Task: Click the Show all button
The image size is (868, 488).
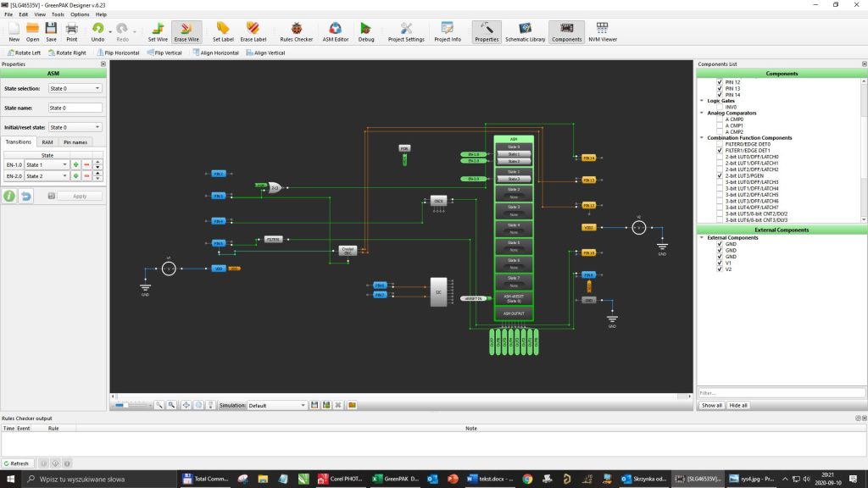Action: [710, 406]
